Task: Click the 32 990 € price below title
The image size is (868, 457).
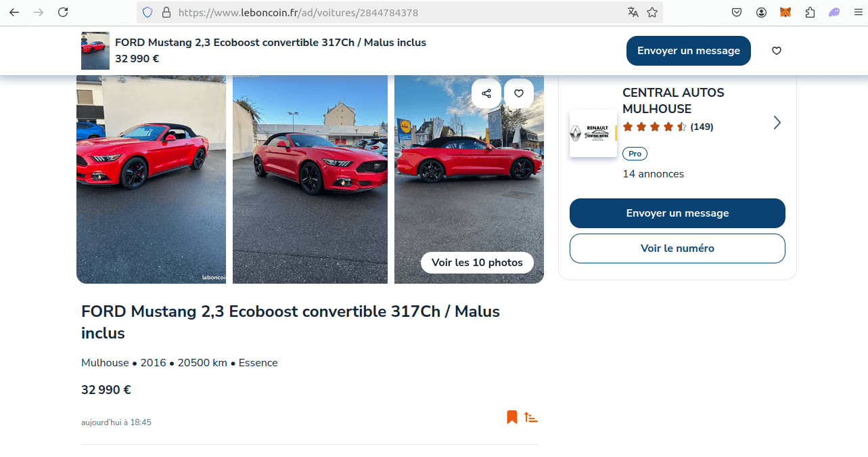Action: coord(106,390)
